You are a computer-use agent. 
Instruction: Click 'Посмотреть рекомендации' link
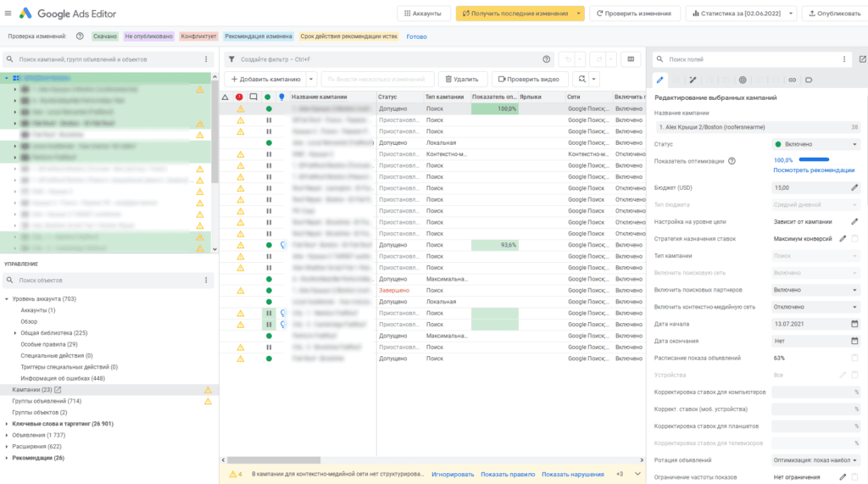(x=814, y=170)
